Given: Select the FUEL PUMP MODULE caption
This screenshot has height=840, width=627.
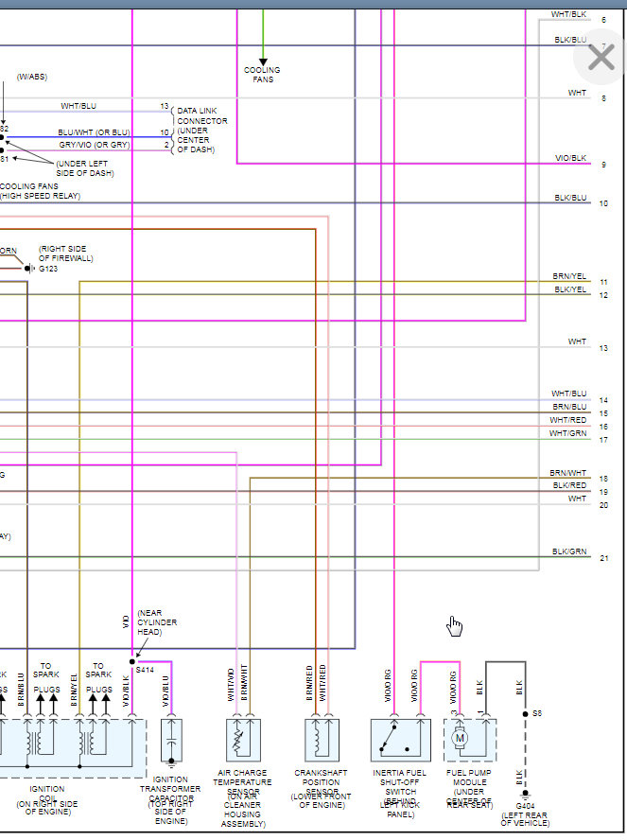Looking at the screenshot, I should (469, 789).
